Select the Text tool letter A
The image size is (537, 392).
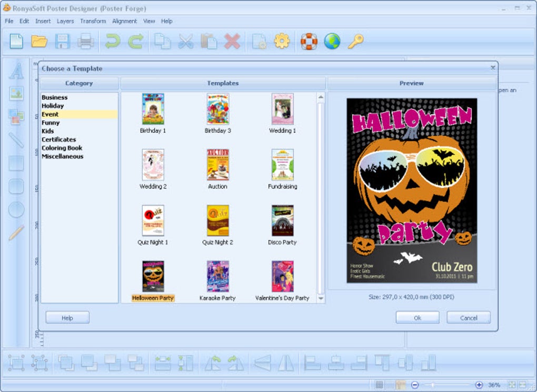[16, 71]
